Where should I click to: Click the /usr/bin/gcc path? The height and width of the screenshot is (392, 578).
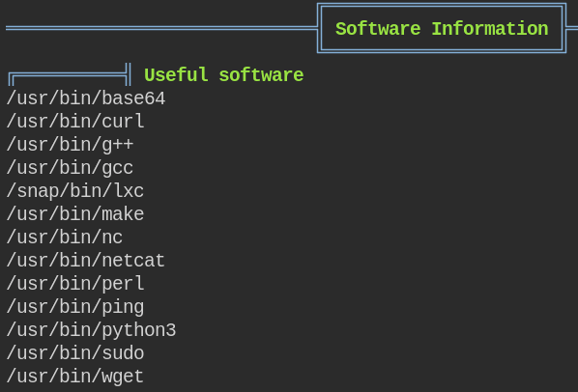(x=70, y=168)
